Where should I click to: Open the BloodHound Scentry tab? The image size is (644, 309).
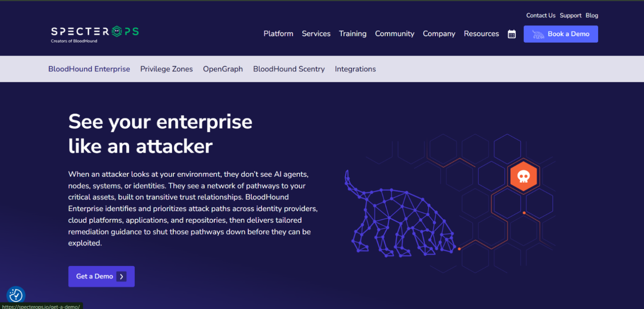coord(289,69)
